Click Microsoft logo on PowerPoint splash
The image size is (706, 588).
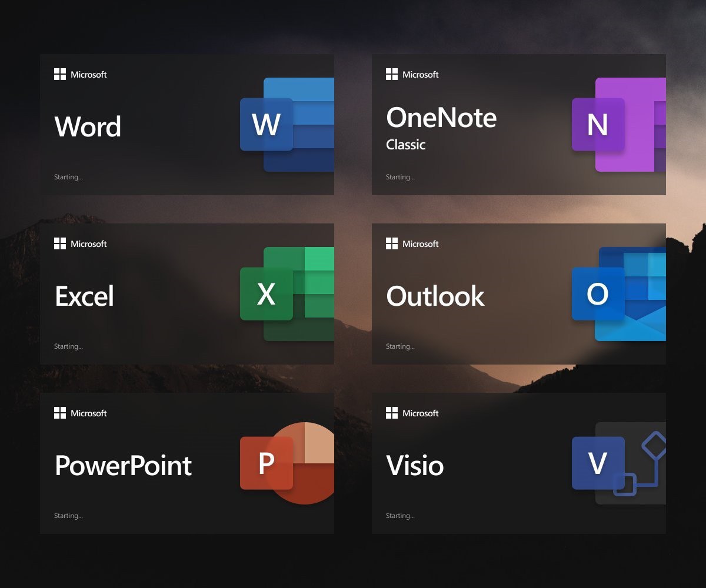[x=60, y=413]
